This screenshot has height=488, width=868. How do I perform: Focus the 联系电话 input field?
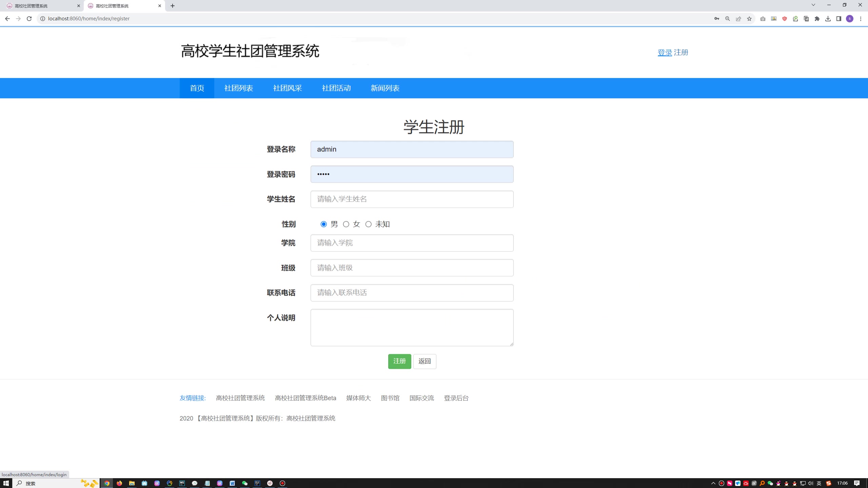pyautogui.click(x=412, y=293)
